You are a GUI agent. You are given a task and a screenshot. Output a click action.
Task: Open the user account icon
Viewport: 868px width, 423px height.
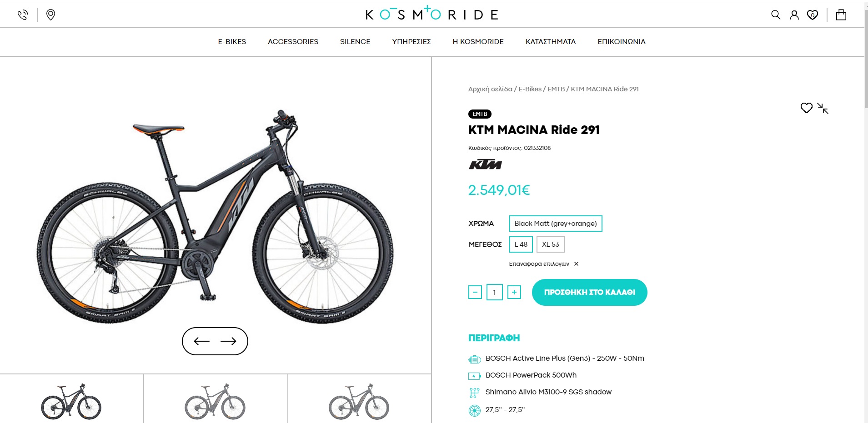794,15
